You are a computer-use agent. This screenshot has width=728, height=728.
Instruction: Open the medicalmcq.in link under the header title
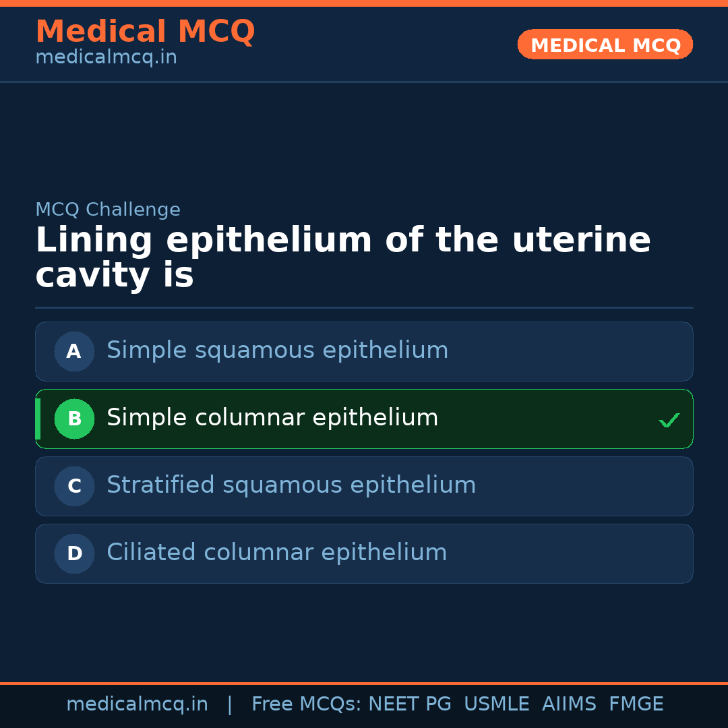(x=106, y=57)
